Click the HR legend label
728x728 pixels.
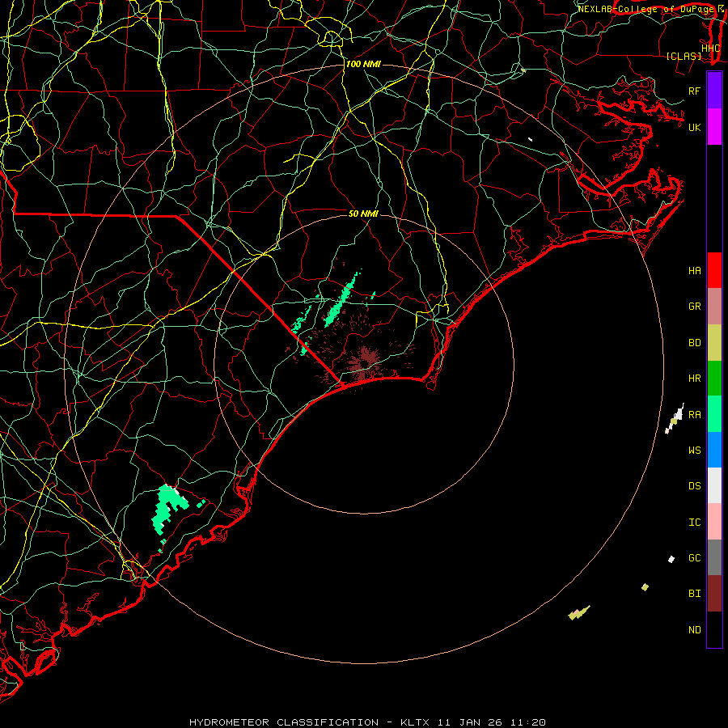(x=695, y=379)
